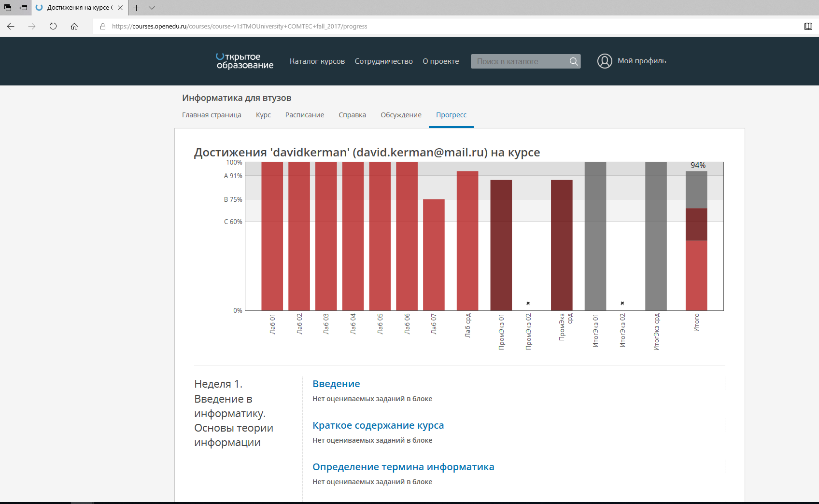
Task: Click the Сотрудничество navigation link
Action: point(383,61)
